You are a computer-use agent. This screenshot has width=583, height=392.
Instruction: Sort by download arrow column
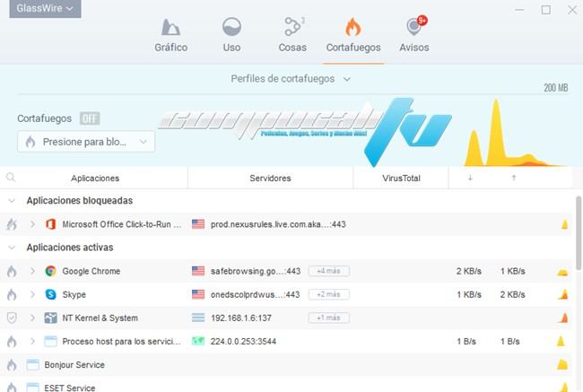click(470, 178)
